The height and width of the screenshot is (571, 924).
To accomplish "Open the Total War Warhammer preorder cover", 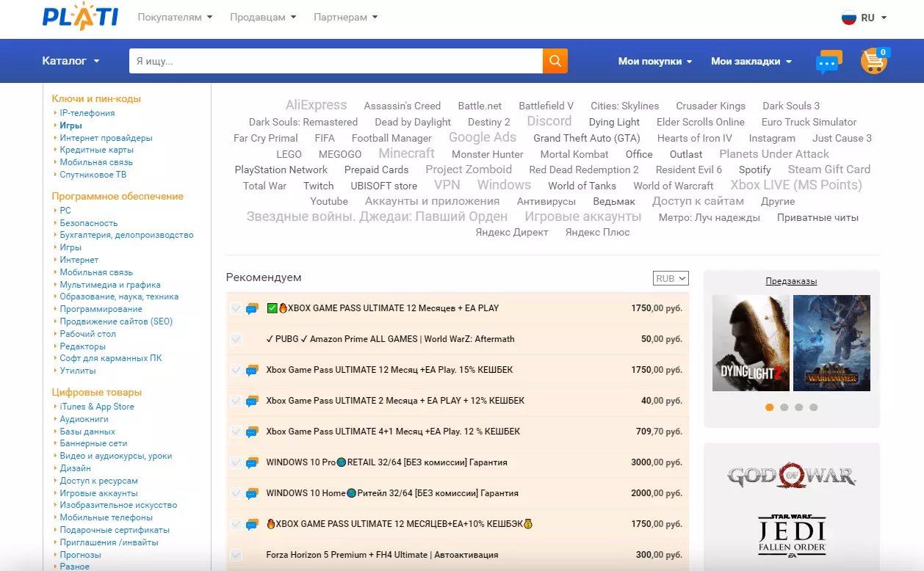I will tap(831, 343).
